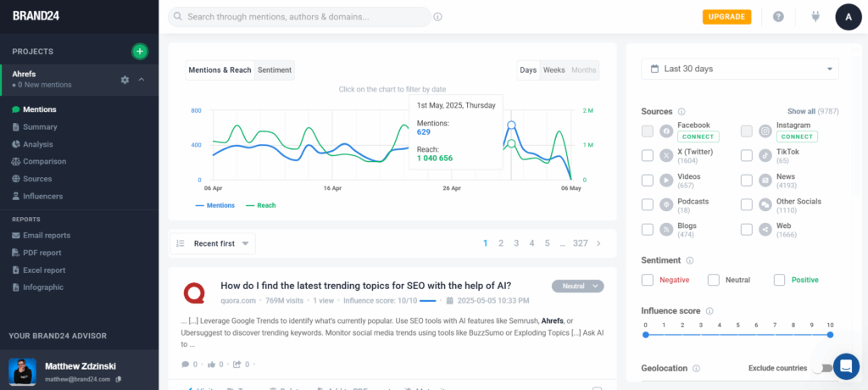
Task: Toggle Mentions series in chart legend
Action: pos(214,205)
